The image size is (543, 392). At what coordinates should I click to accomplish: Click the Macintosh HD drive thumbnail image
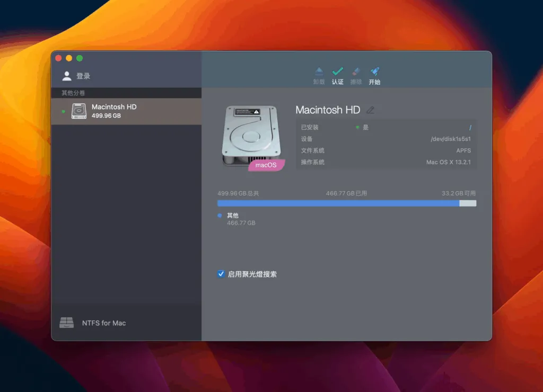(251, 136)
